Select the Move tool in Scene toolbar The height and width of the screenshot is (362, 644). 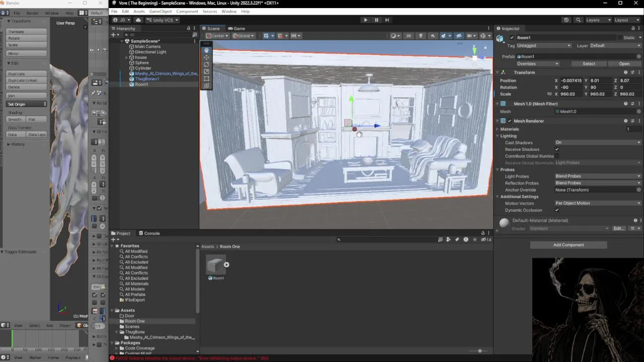[206, 57]
